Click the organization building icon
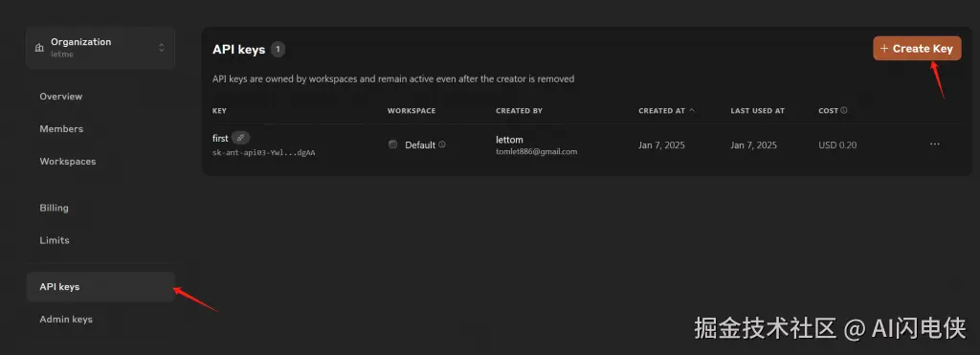The height and width of the screenshot is (355, 980). pyautogui.click(x=39, y=48)
